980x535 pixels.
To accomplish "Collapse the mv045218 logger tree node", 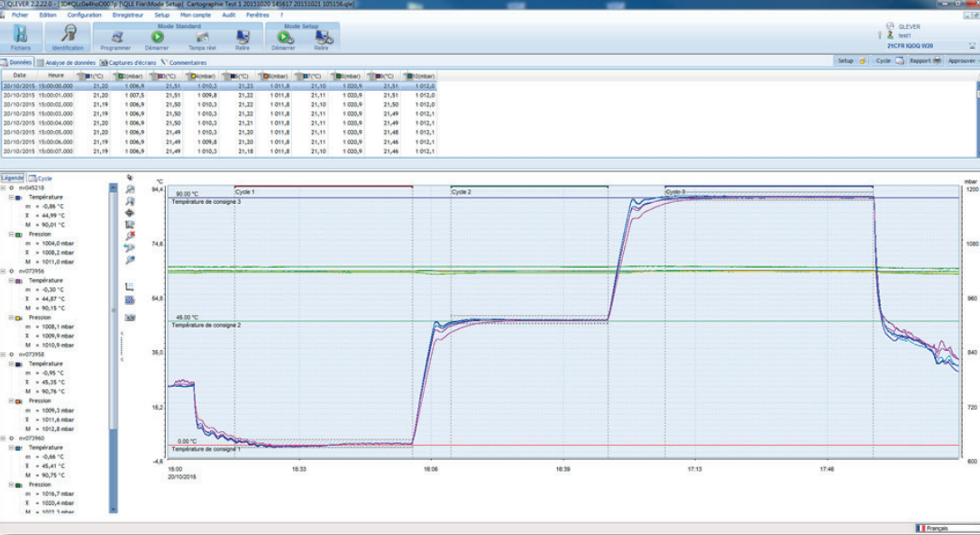I will click(4, 188).
